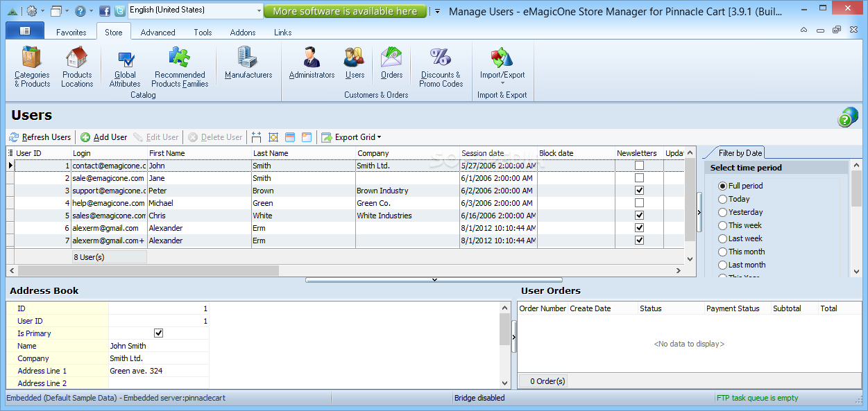Switch to the Advanced tab
The height and width of the screenshot is (411, 868).
(158, 33)
